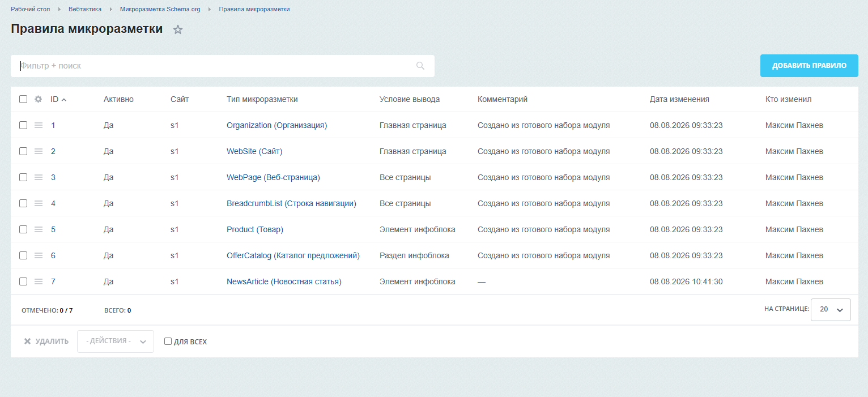Enable the 'Для всех' checkbox
868x397 pixels.
[168, 341]
